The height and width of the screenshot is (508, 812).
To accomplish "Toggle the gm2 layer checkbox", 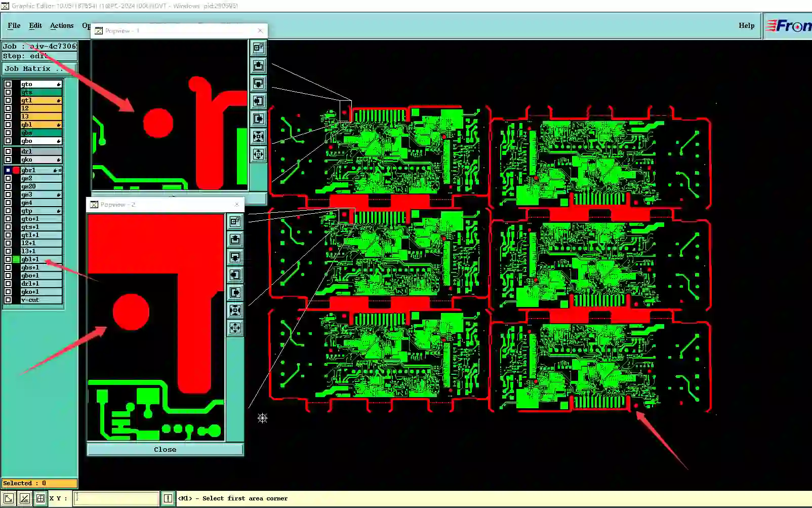I will [x=8, y=178].
